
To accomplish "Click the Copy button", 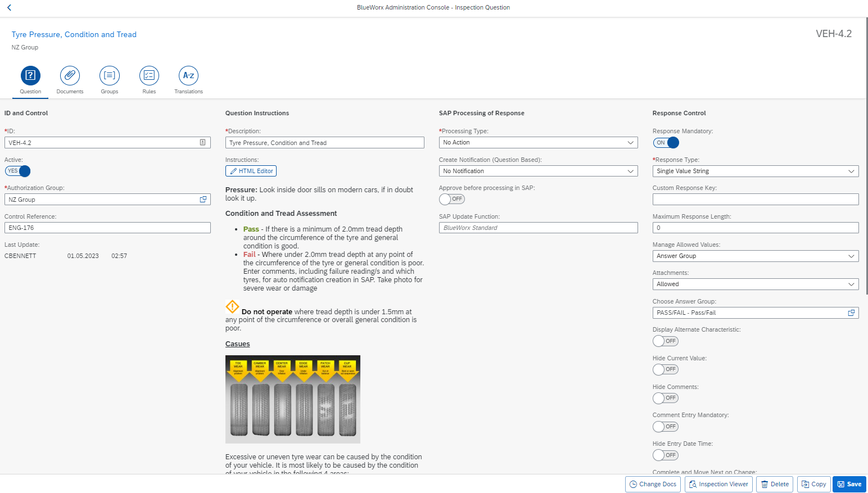I will point(813,484).
